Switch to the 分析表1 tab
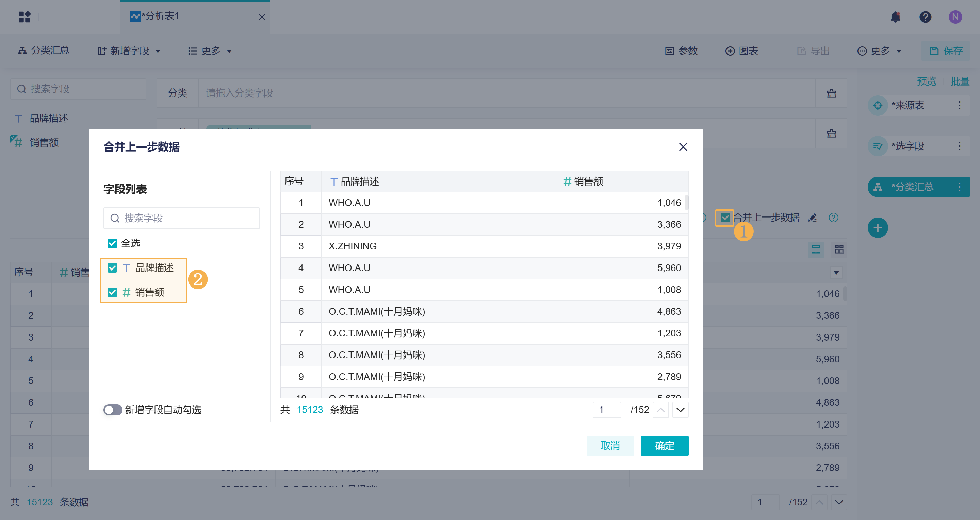Image resolution: width=980 pixels, height=520 pixels. click(x=160, y=16)
